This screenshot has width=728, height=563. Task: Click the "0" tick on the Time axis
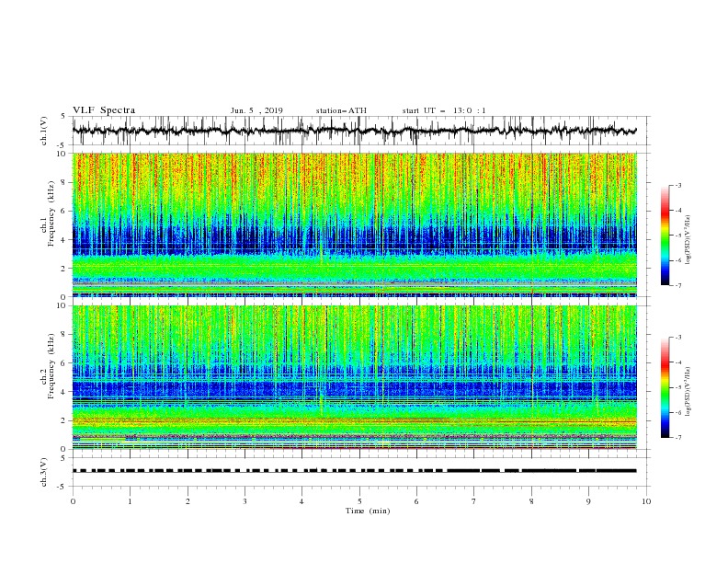73,501
